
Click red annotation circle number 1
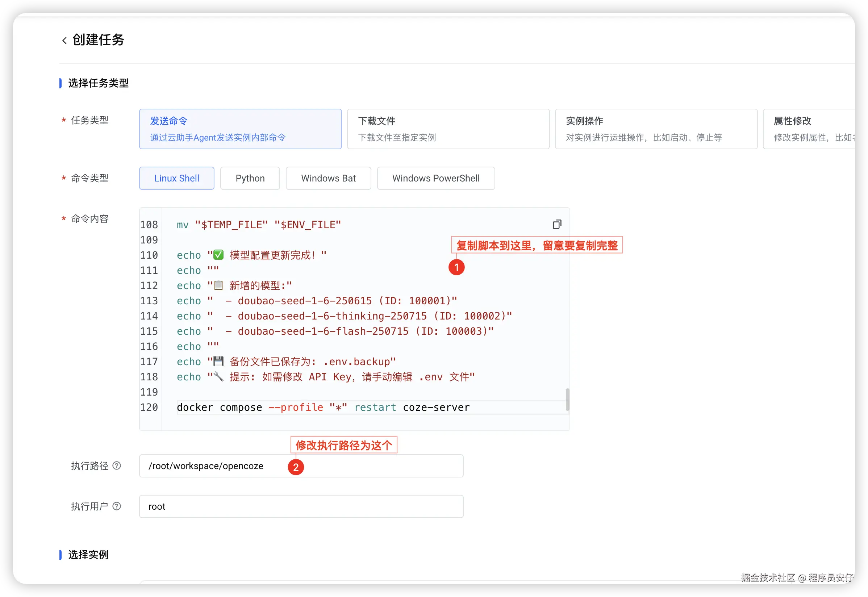pyautogui.click(x=456, y=267)
